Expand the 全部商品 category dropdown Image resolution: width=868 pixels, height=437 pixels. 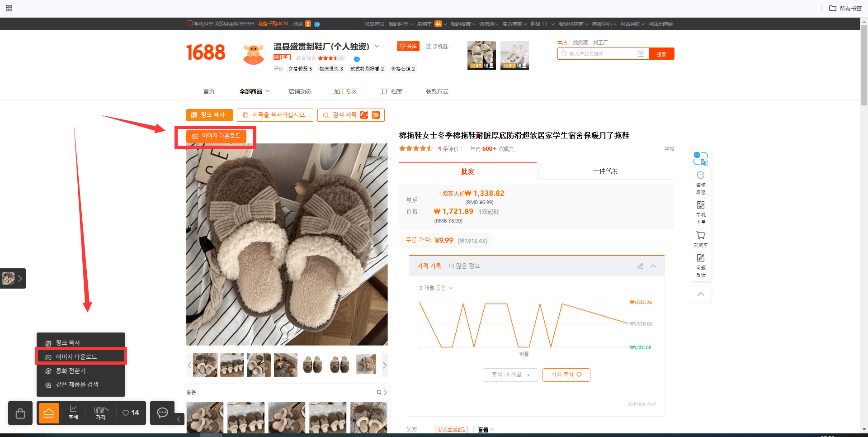255,91
